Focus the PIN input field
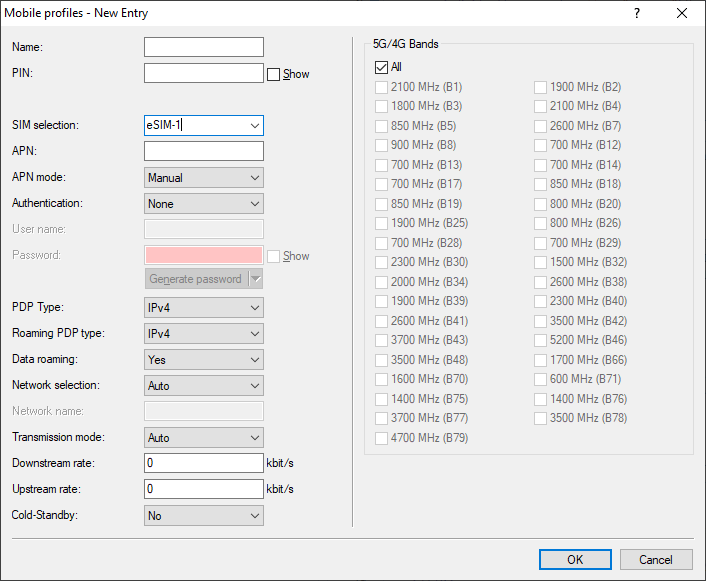This screenshot has height=581, width=706. [x=204, y=73]
